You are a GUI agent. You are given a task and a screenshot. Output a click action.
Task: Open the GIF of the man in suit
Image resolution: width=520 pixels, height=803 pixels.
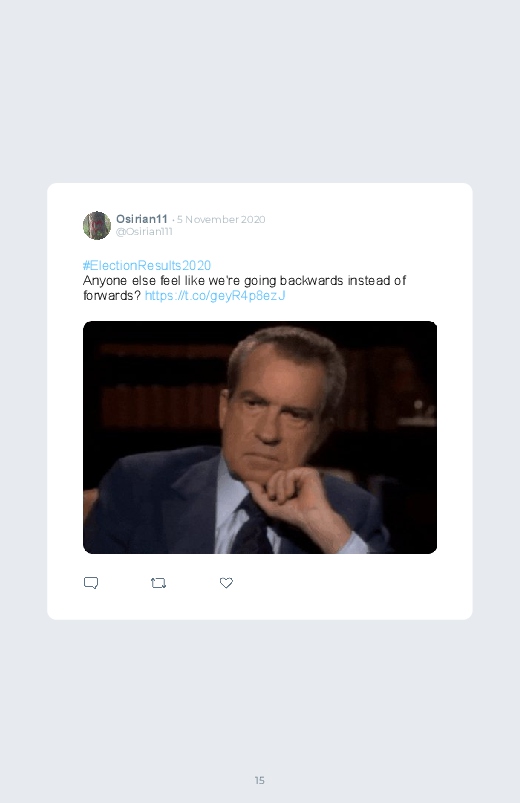pos(260,437)
